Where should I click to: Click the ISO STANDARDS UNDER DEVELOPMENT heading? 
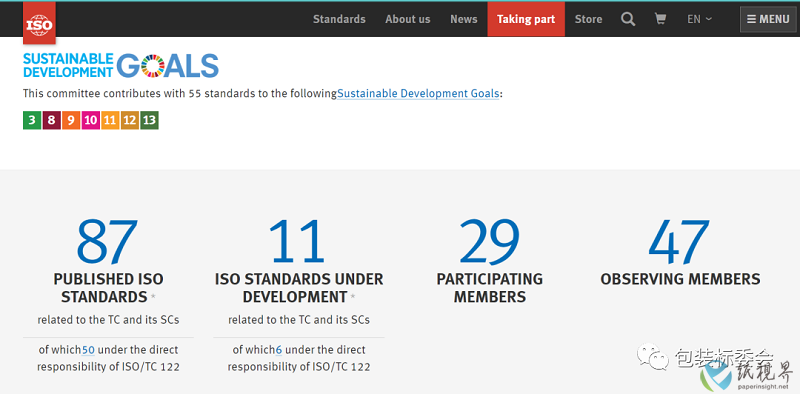tap(299, 288)
